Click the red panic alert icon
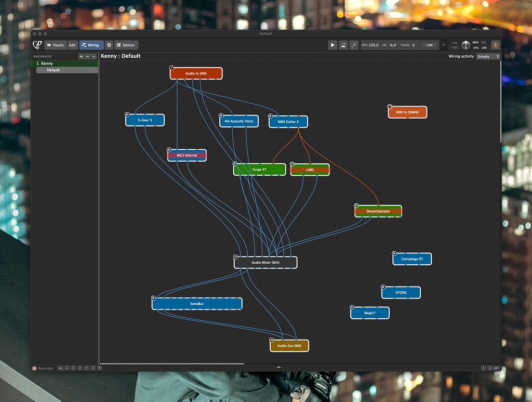 [x=495, y=45]
